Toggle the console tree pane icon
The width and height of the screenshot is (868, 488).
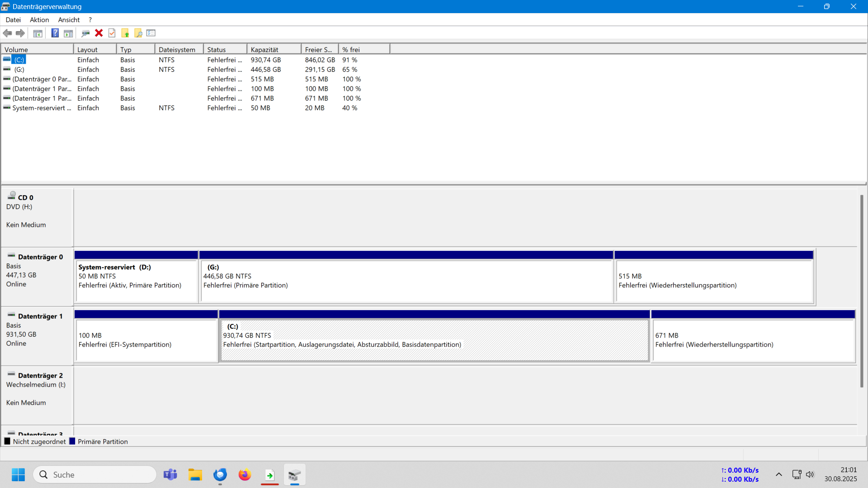tap(38, 33)
